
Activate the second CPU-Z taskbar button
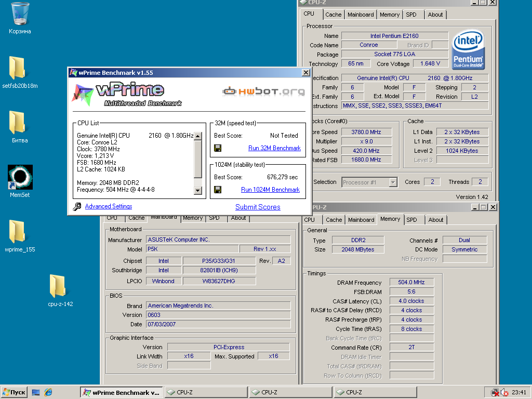tap(291, 393)
